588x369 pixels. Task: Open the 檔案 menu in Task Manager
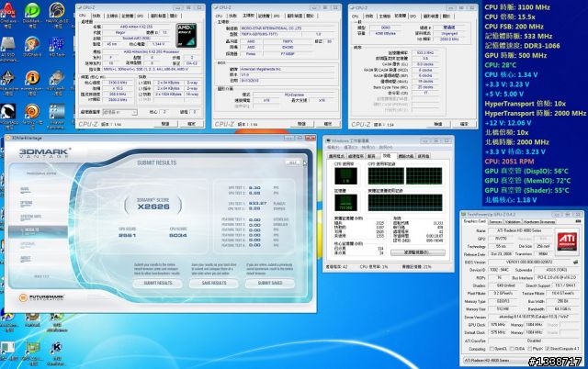[332, 148]
